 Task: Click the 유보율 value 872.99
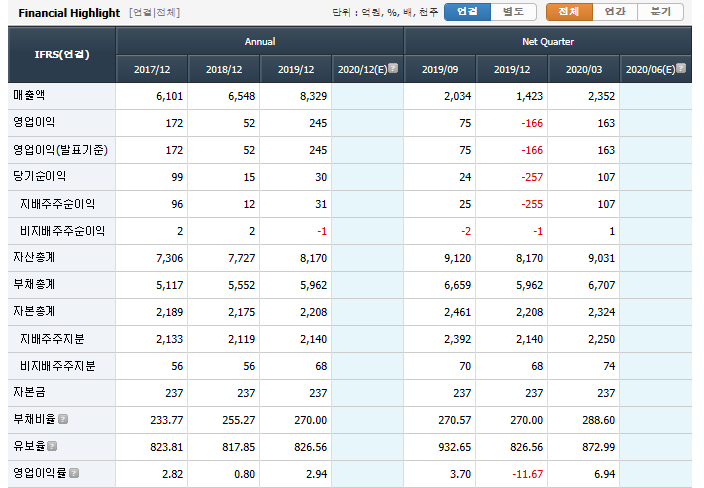click(598, 447)
